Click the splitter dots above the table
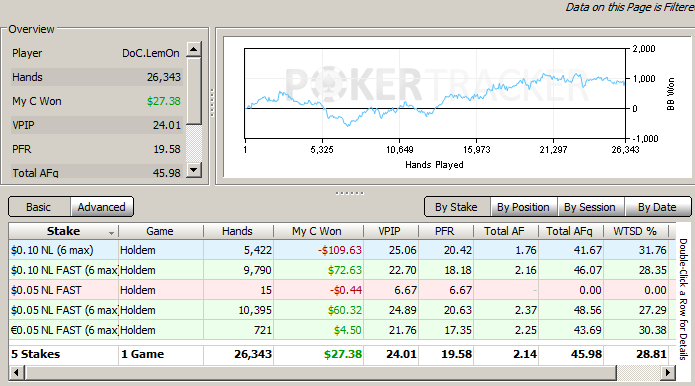695x386 pixels. point(350,193)
